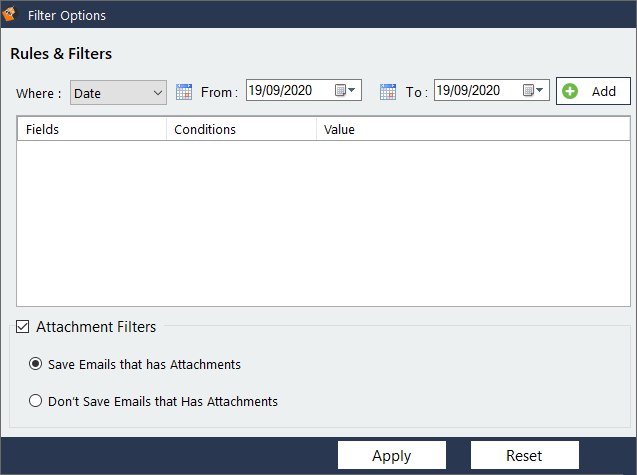Click the calendar icon beside From

pos(184,92)
